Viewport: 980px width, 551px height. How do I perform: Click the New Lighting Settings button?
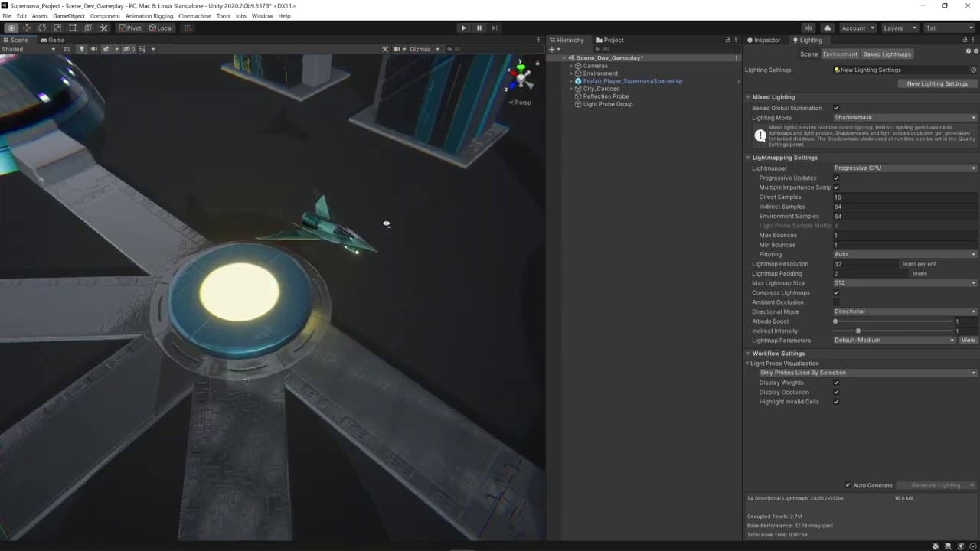pyautogui.click(x=937, y=83)
